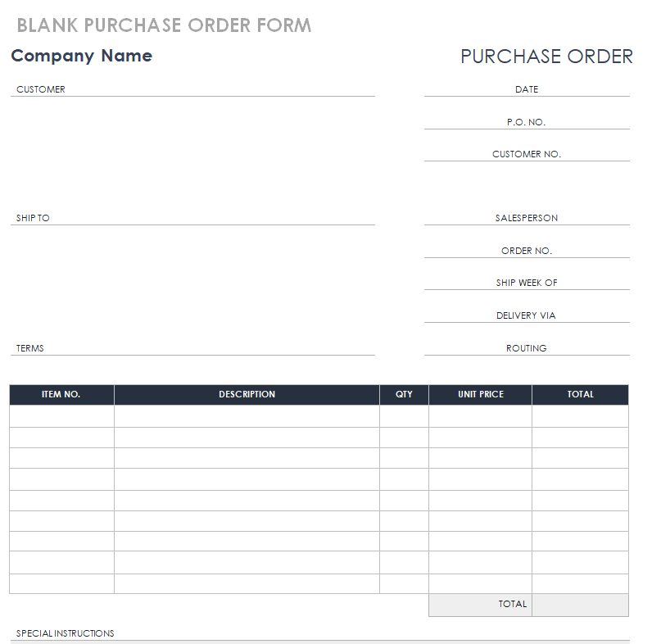Click the Company Name heading
The height and width of the screenshot is (644, 661).
(x=81, y=56)
